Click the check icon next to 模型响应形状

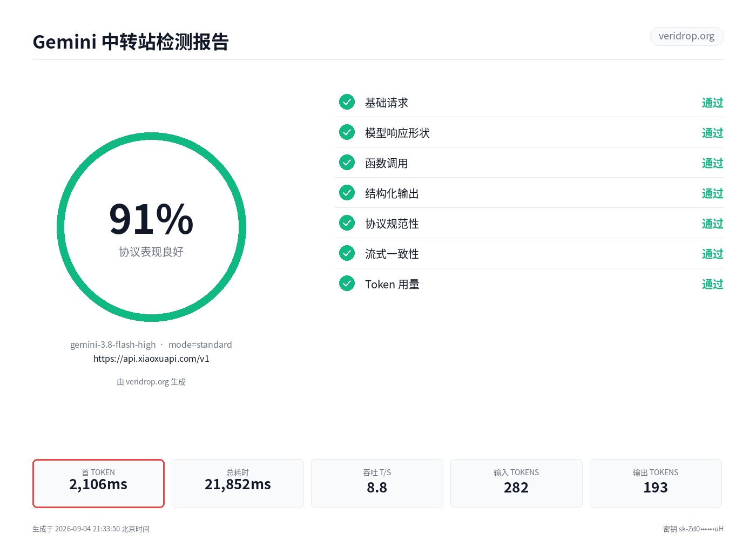347,132
